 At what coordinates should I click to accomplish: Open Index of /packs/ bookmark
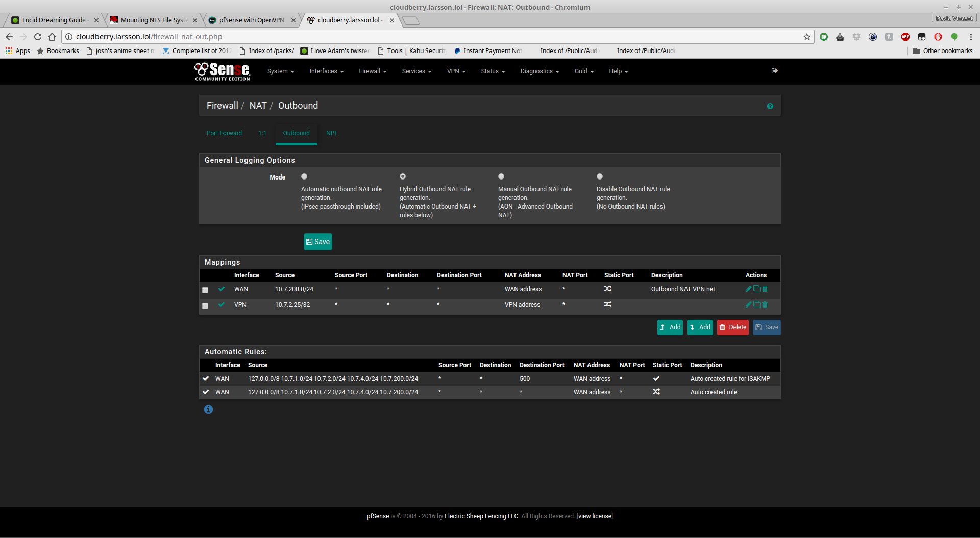tap(267, 51)
